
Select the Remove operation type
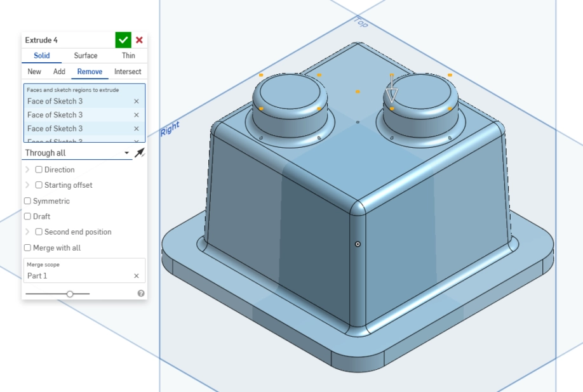90,72
